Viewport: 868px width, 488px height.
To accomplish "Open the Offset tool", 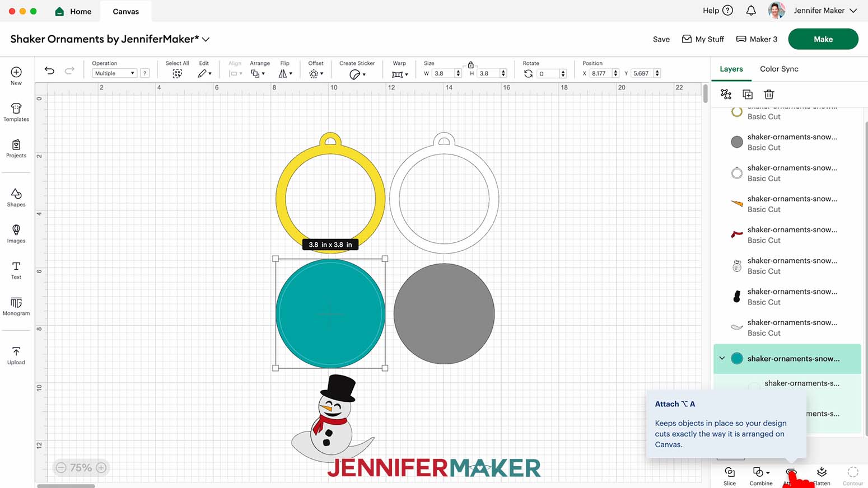I will coord(316,73).
